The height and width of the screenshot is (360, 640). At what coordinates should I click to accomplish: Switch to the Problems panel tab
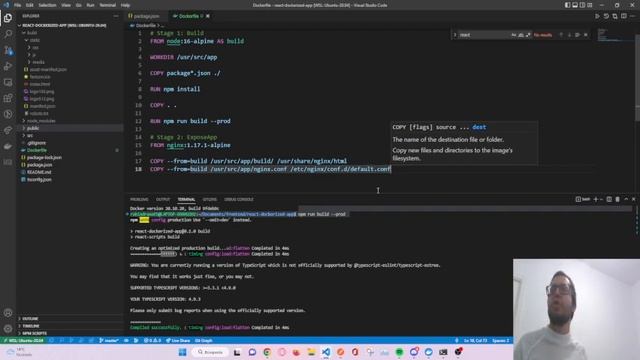(139, 200)
